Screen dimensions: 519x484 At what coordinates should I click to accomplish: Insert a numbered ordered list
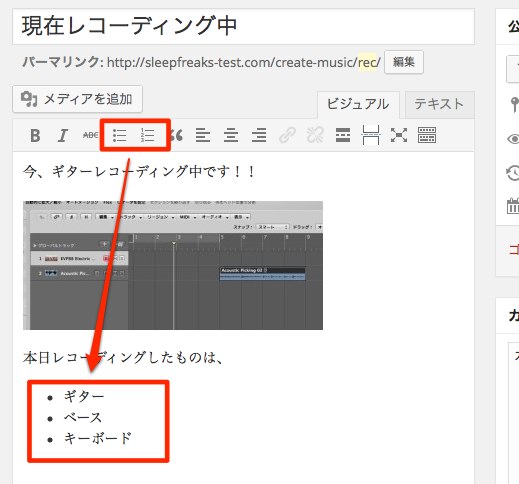[147, 135]
